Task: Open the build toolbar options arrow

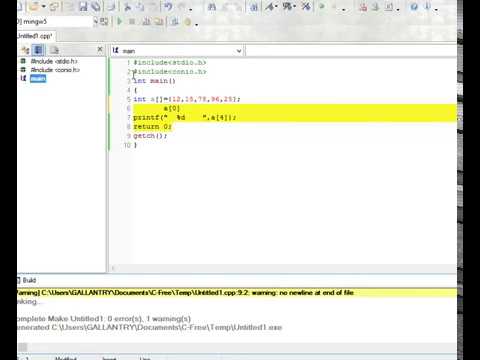Action: [197, 24]
